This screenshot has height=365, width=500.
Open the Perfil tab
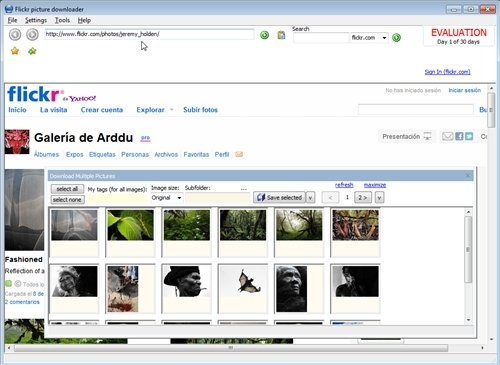(x=222, y=154)
